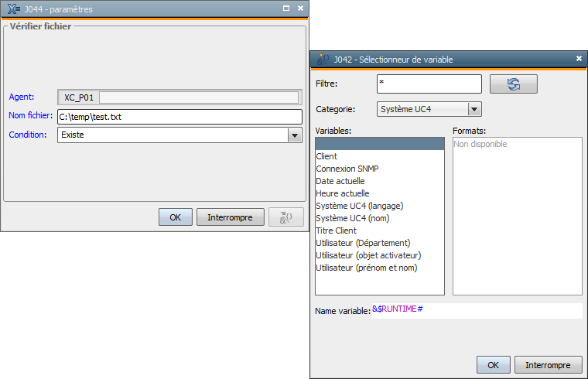The image size is (588, 379).
Task: Click the refresh filter icon button
Action: point(513,84)
